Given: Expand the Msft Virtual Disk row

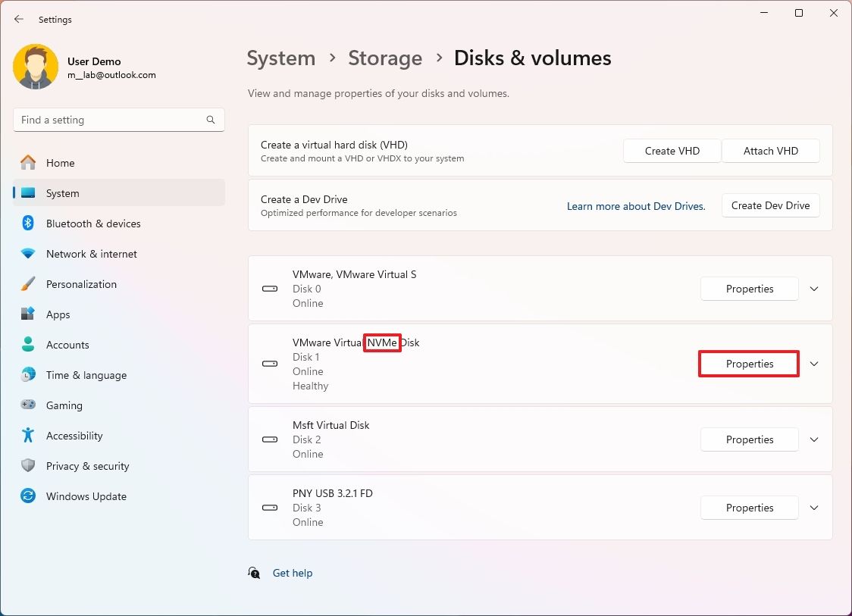Looking at the screenshot, I should click(x=814, y=439).
